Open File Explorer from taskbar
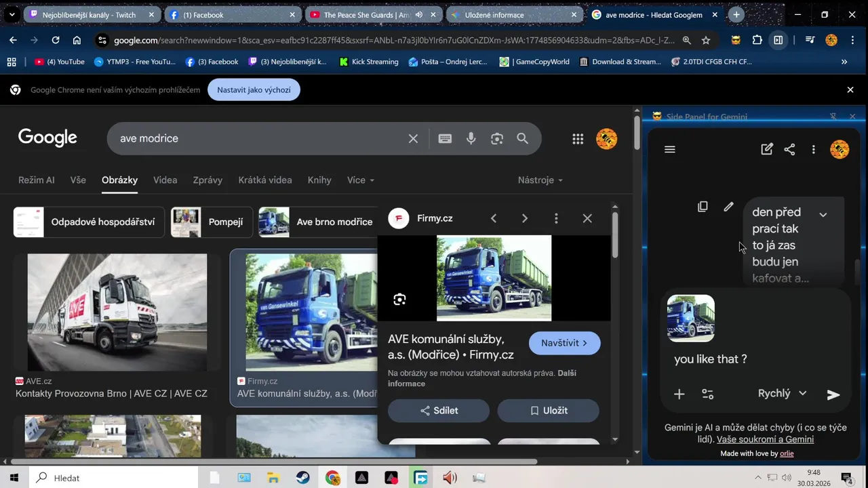This screenshot has height=488, width=868. (273, 478)
